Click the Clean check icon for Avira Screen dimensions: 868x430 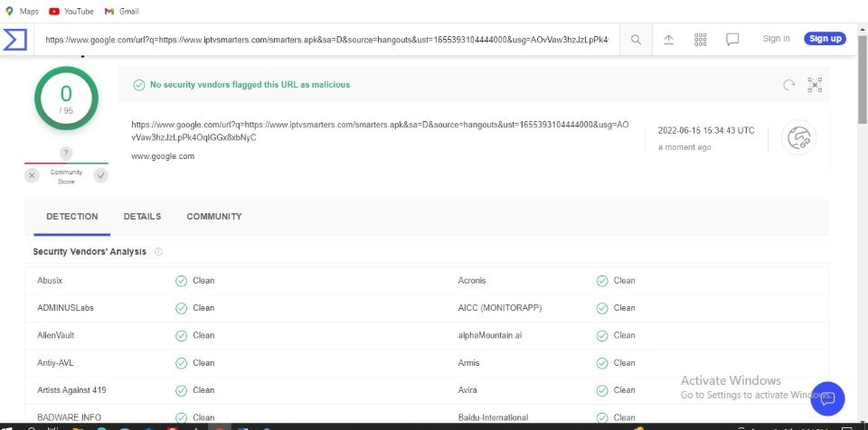602,391
